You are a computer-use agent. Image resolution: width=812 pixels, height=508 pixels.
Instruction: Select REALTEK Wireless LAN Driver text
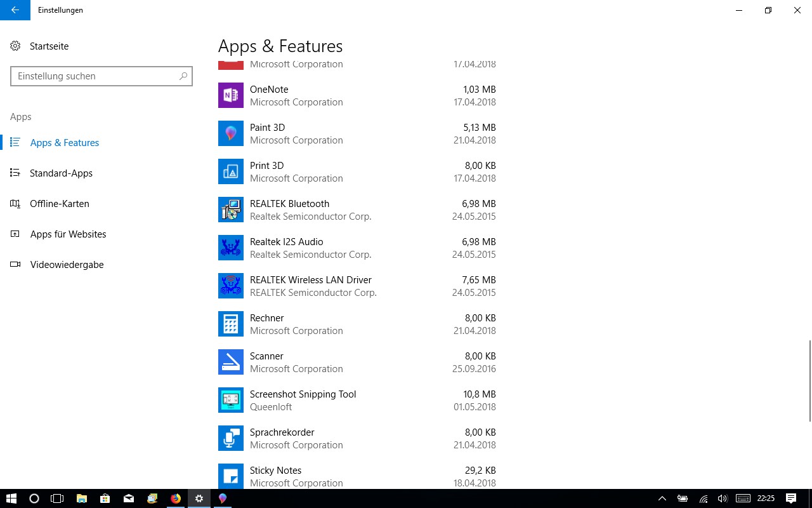(x=311, y=280)
